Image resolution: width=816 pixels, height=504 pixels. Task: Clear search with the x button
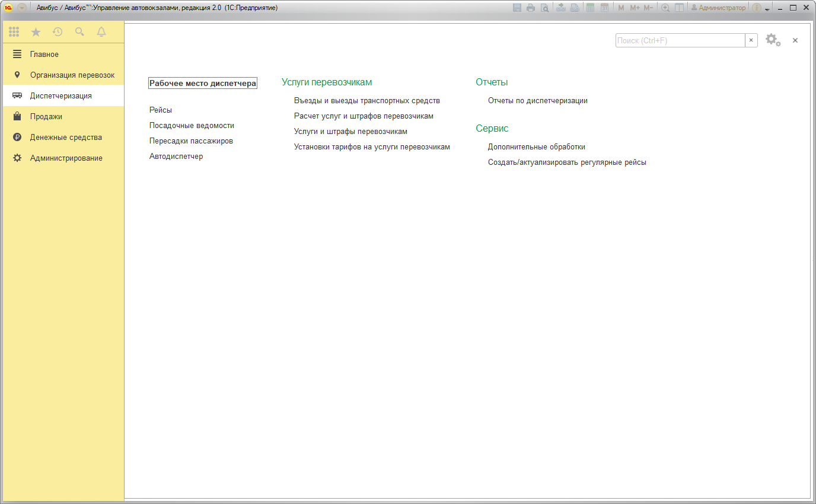click(x=751, y=40)
